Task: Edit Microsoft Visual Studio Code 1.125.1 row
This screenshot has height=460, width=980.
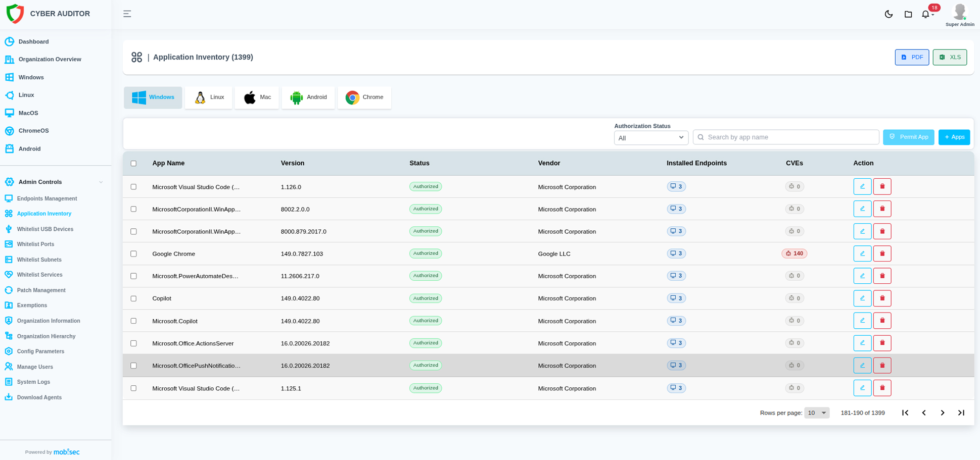Action: coord(862,388)
